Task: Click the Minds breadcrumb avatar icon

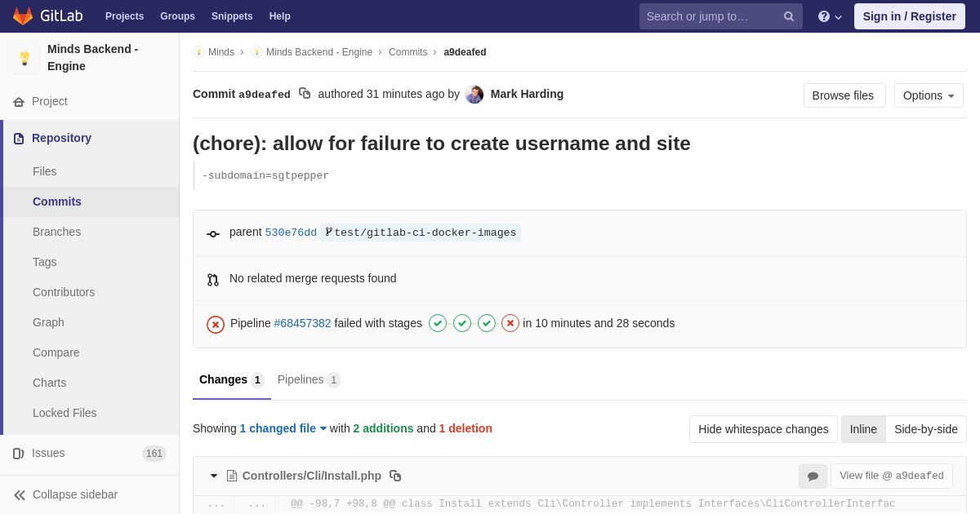Action: point(198,52)
